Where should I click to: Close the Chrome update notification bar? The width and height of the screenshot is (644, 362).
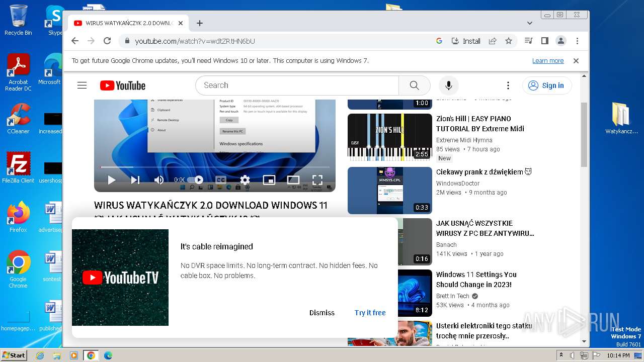(x=576, y=61)
